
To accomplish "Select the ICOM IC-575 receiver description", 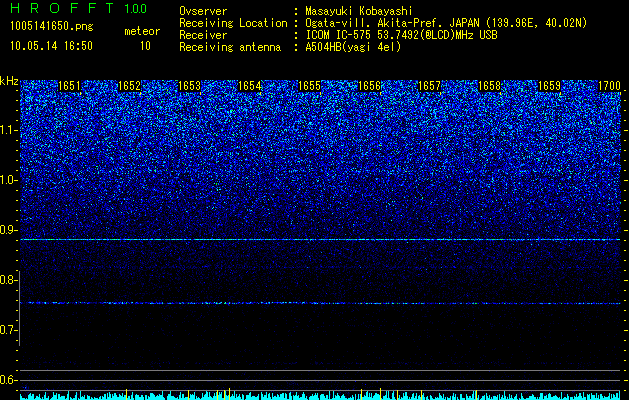I will point(401,35).
